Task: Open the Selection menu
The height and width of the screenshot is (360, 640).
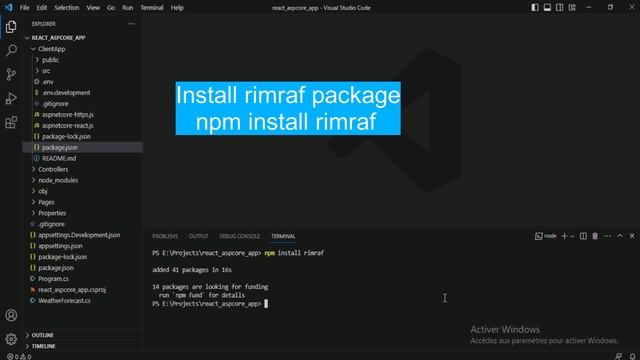Action: (x=67, y=8)
